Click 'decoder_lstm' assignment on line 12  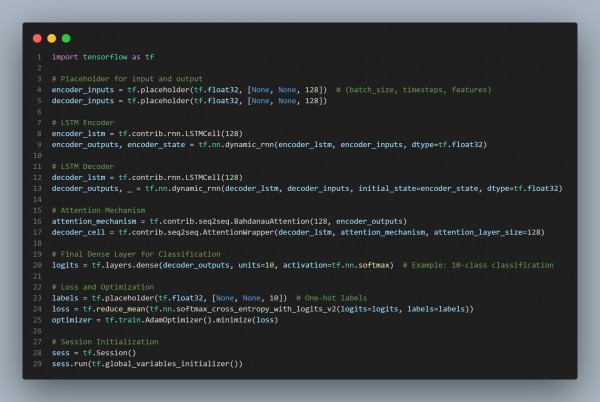click(78, 178)
